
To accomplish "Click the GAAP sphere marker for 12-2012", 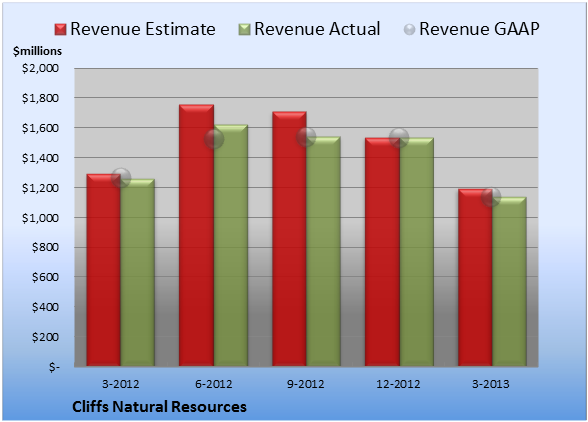I will 399,138.
